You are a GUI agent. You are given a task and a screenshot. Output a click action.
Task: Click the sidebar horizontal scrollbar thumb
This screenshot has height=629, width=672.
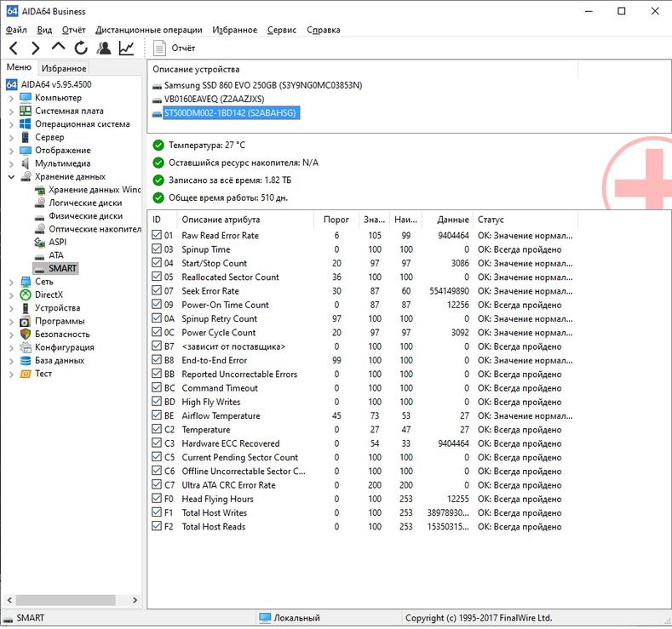click(x=66, y=600)
